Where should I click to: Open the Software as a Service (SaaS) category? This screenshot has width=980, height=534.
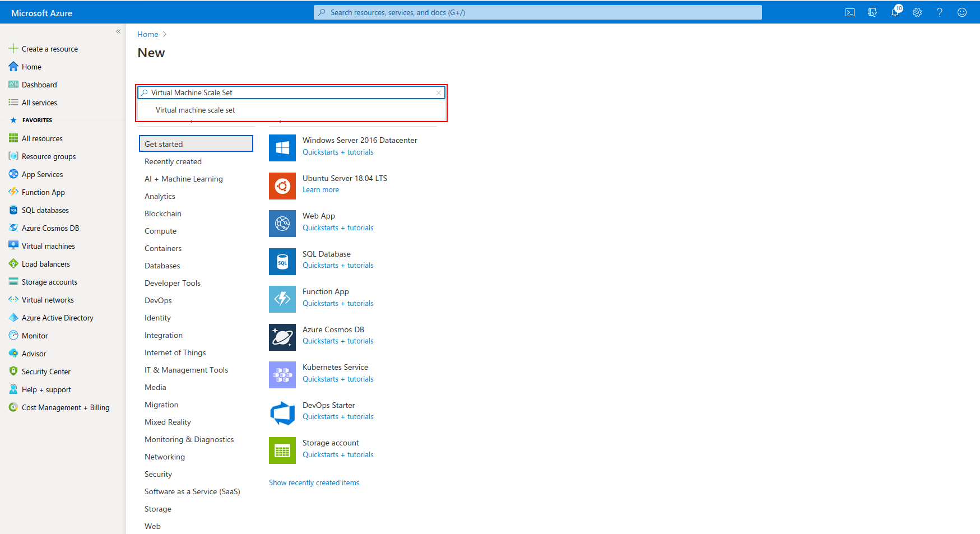click(x=192, y=491)
